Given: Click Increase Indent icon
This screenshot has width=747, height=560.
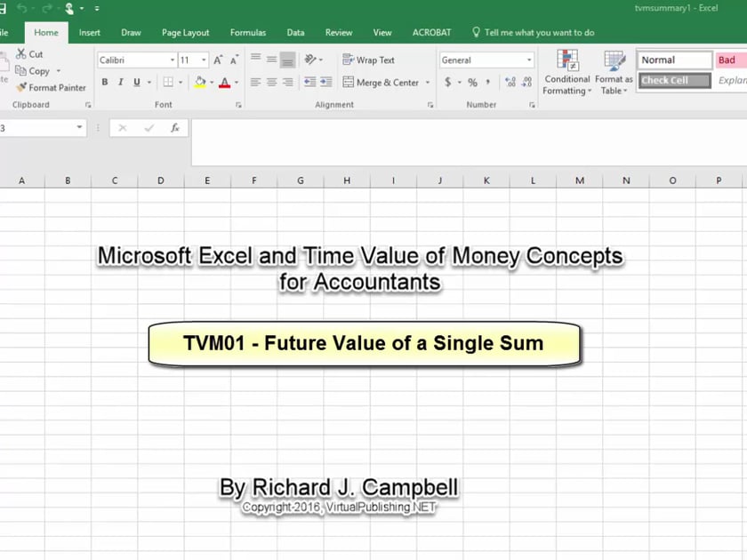Looking at the screenshot, I should coord(326,82).
